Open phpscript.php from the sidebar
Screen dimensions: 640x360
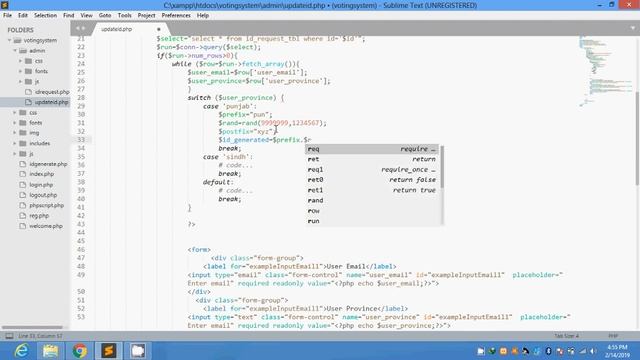[47, 205]
